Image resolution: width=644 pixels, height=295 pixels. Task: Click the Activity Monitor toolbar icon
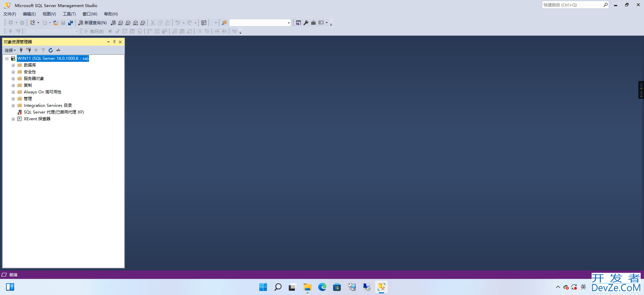[x=204, y=23]
